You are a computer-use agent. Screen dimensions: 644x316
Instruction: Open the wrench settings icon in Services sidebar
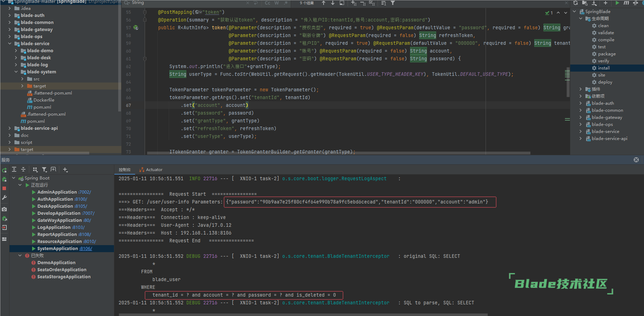[4, 197]
